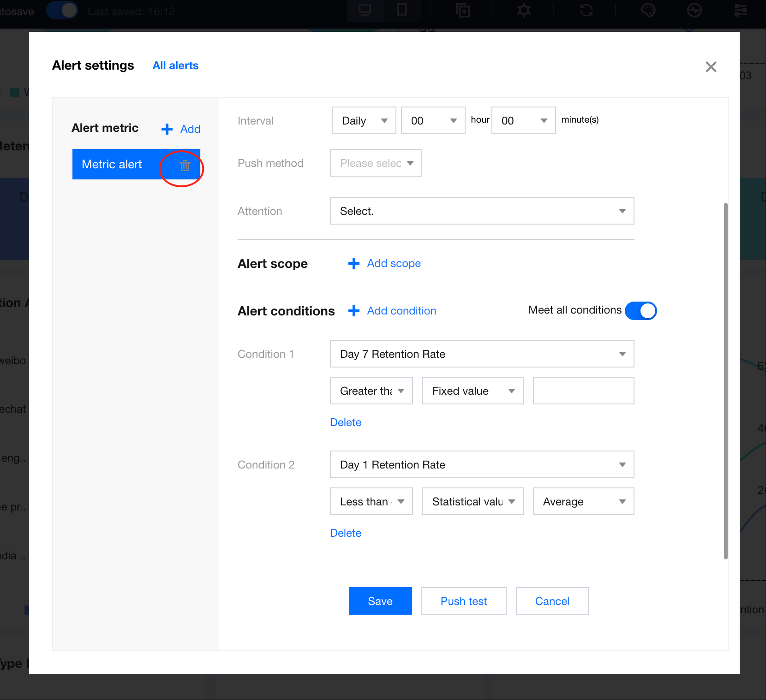Delete the Metric alert with the trash icon
The image size is (766, 700).
tap(185, 166)
